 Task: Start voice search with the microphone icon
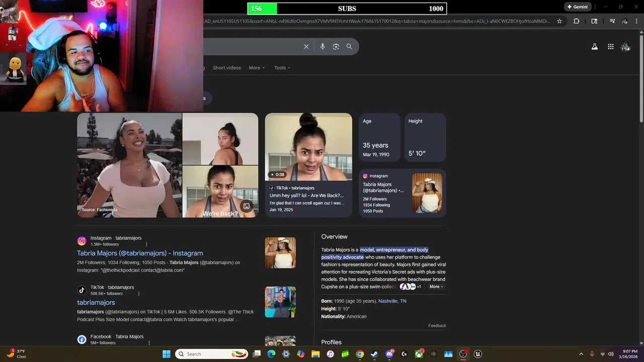[323, 47]
